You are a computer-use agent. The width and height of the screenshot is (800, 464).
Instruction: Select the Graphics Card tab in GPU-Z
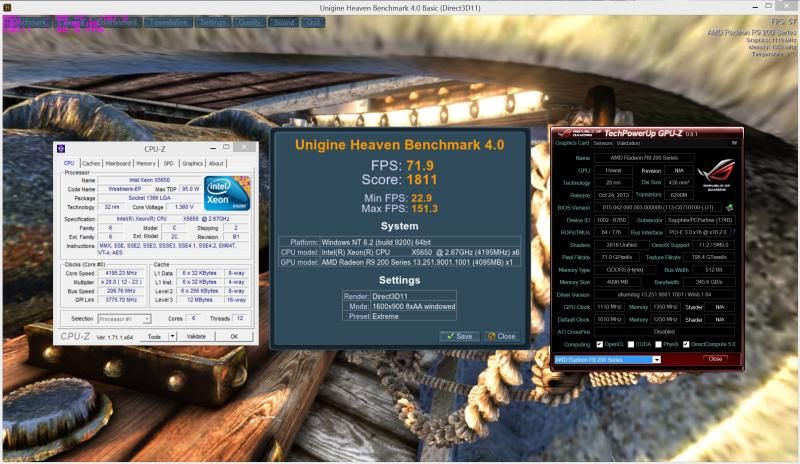point(572,143)
